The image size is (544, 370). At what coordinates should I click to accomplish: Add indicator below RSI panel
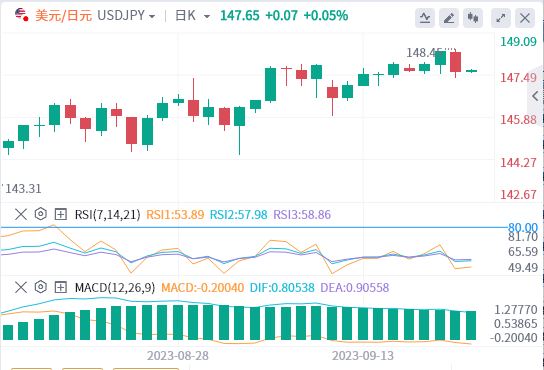61,214
